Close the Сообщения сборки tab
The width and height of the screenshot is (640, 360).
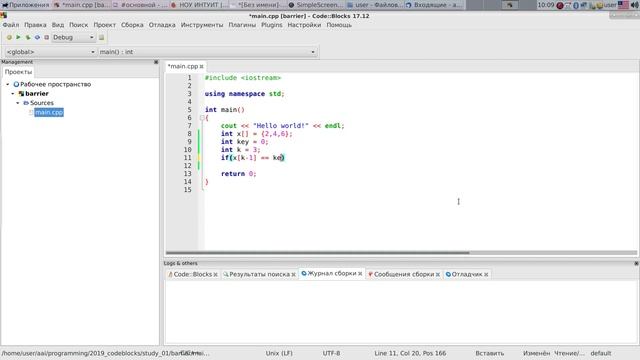(438, 275)
